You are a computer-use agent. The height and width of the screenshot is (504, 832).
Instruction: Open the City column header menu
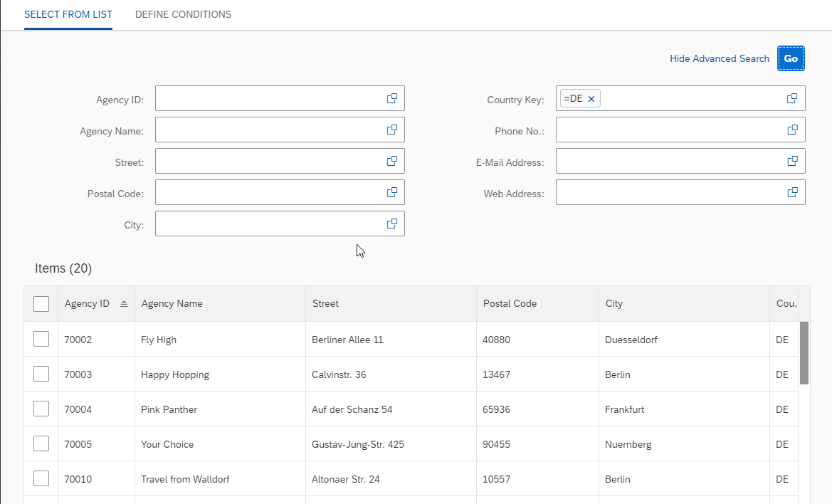684,303
